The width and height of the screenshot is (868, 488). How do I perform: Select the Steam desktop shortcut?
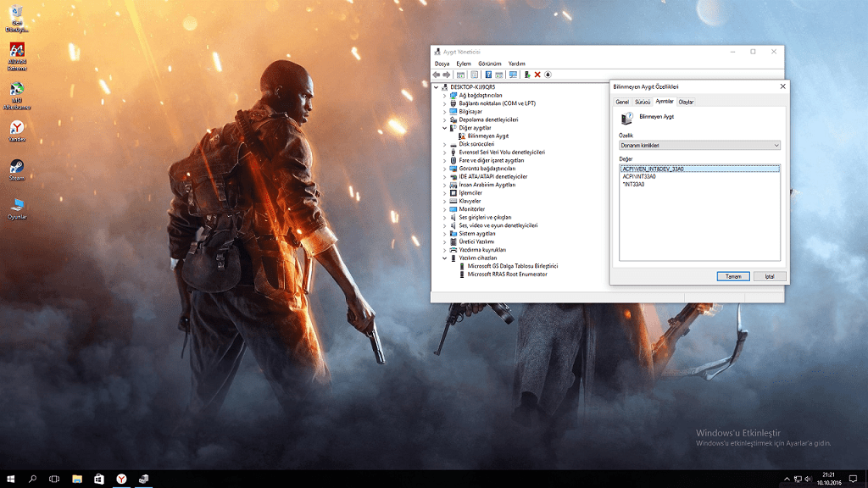17,169
